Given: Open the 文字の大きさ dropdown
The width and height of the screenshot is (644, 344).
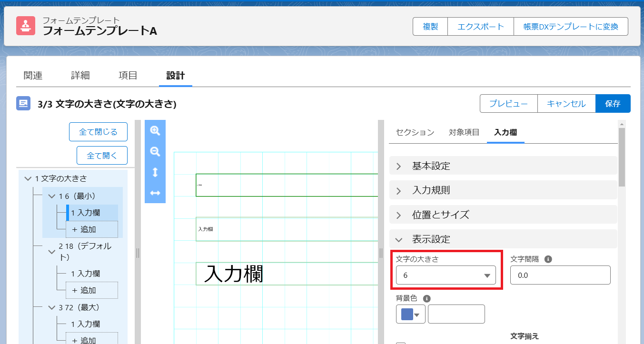Looking at the screenshot, I should click(446, 275).
